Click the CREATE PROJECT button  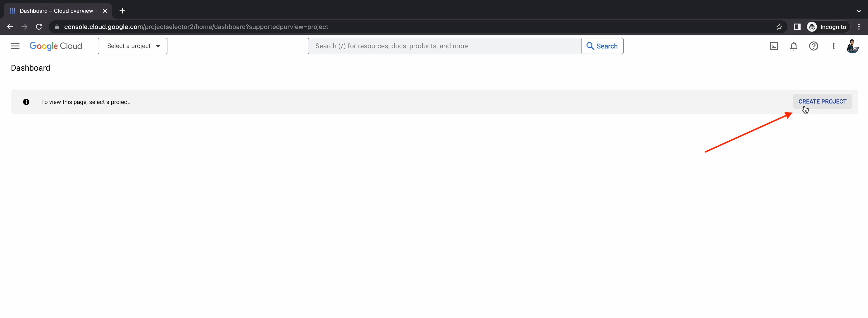click(x=822, y=101)
